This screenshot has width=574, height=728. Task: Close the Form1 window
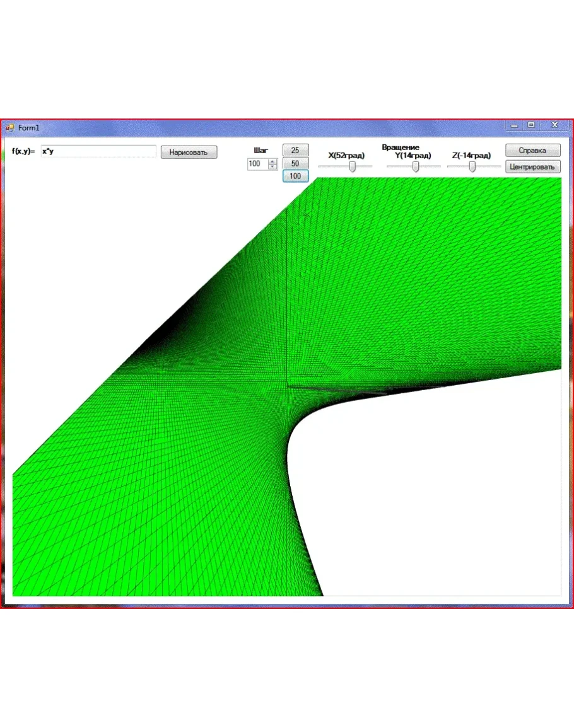click(555, 126)
